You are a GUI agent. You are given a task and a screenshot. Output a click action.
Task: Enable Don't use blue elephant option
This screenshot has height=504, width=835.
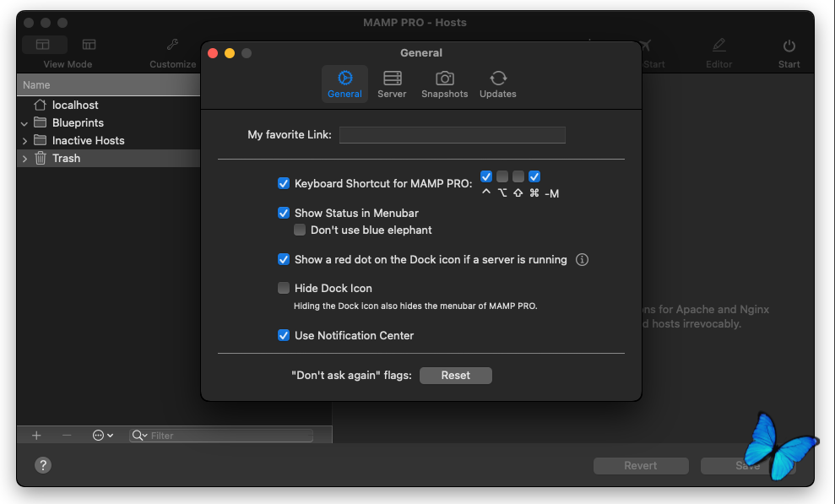pyautogui.click(x=300, y=230)
